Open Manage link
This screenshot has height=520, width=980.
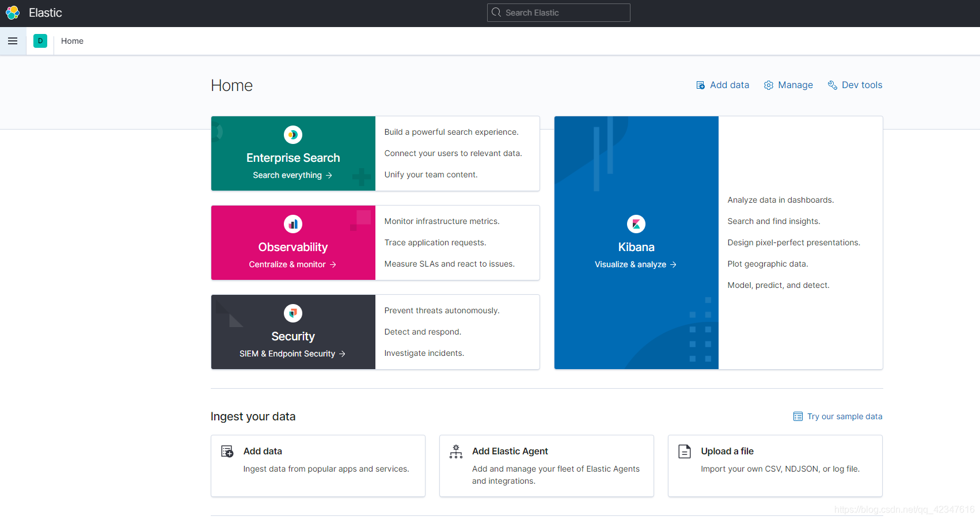(x=795, y=85)
